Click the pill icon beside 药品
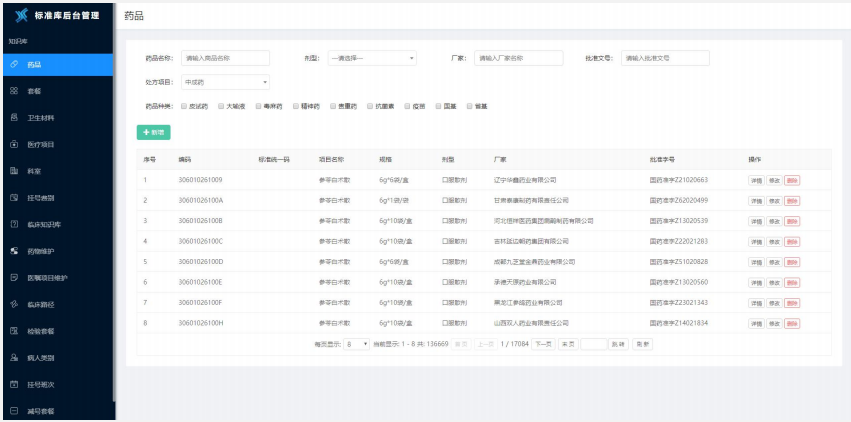851x422 pixels. 15,65
